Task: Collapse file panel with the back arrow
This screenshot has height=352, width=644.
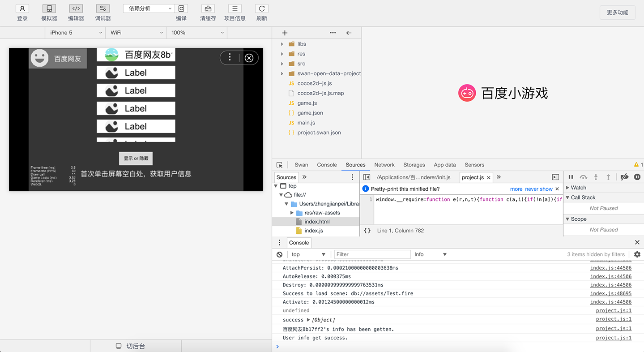Action: tap(349, 33)
